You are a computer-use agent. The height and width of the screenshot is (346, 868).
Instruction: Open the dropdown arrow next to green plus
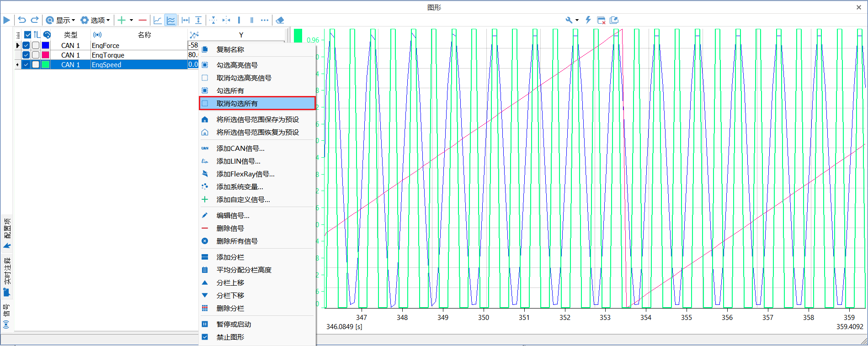pos(131,20)
